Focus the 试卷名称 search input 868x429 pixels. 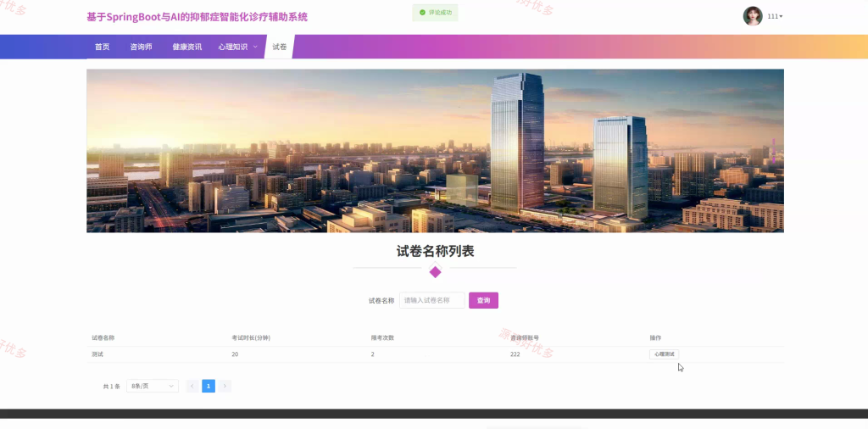tap(431, 301)
